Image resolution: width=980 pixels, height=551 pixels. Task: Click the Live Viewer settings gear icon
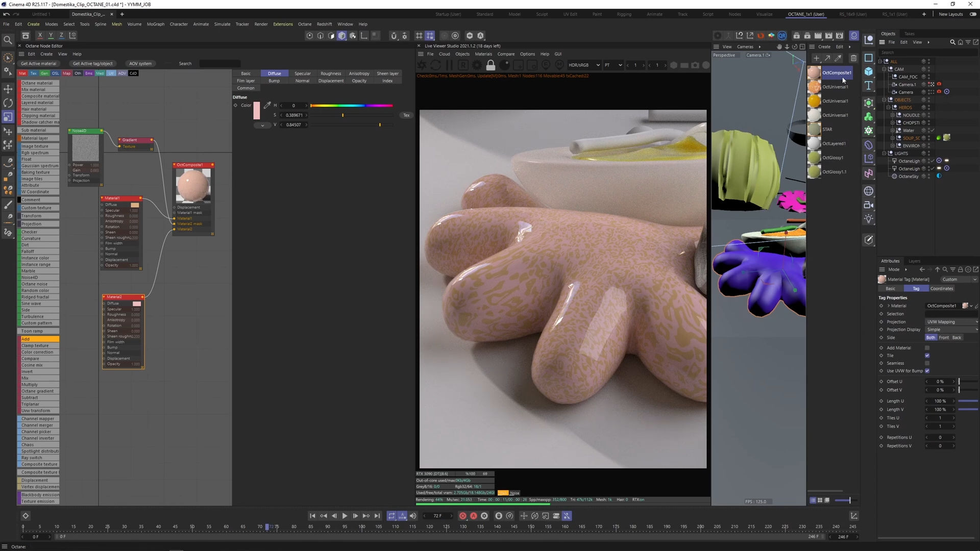477,65
